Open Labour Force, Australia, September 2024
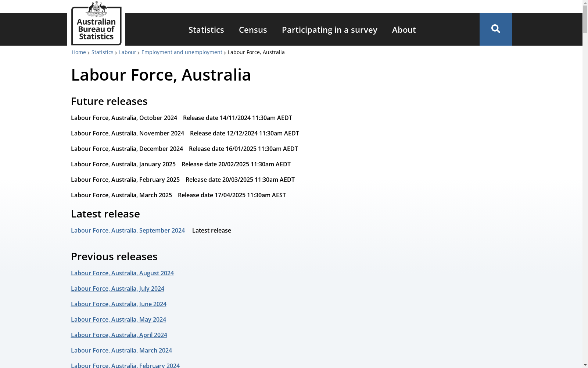 [x=128, y=230]
